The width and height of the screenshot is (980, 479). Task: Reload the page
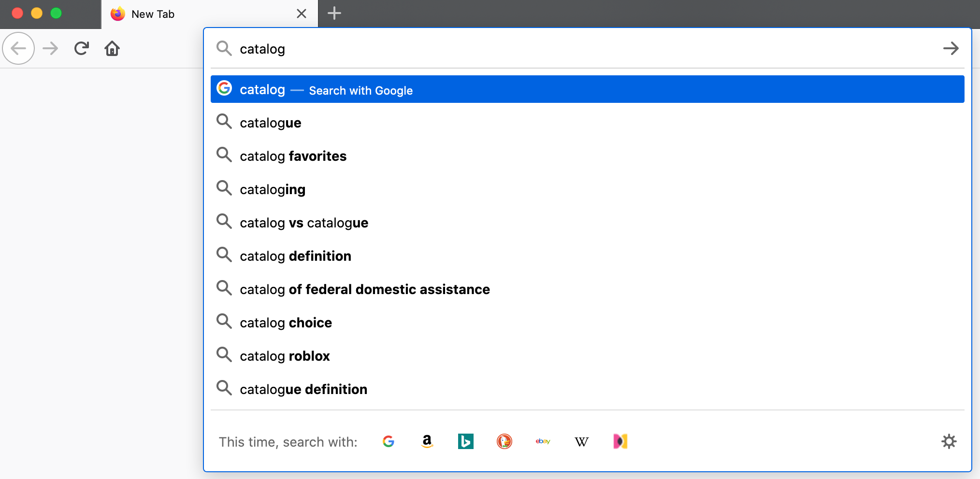(81, 48)
